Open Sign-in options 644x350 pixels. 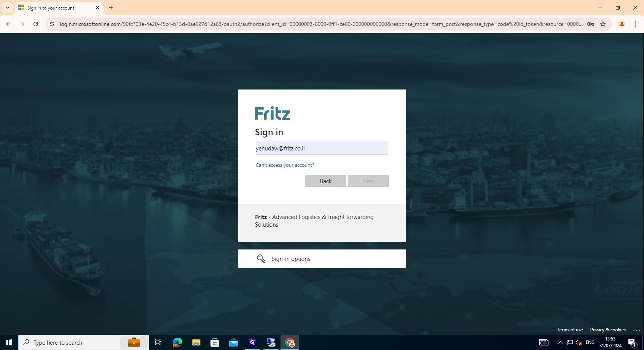coord(322,259)
